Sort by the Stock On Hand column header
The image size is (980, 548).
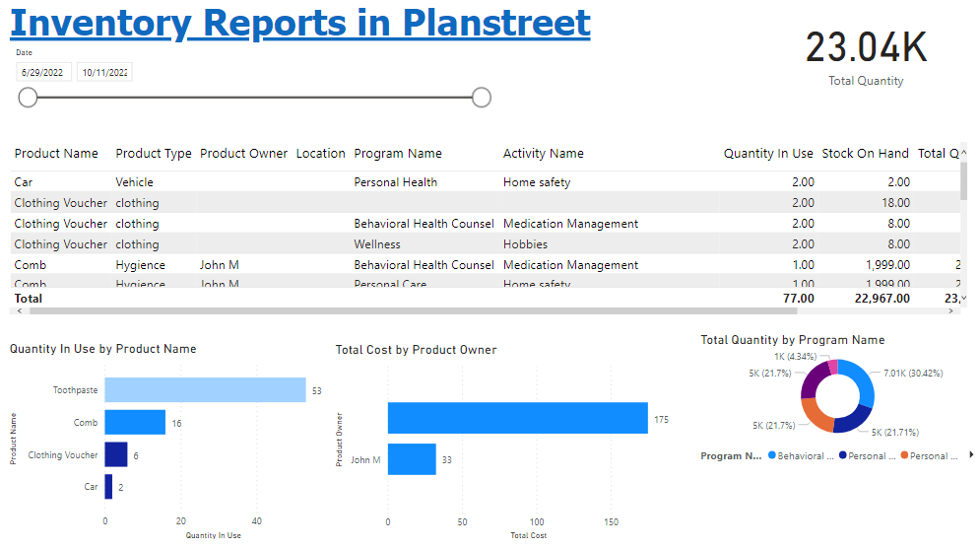pos(865,154)
